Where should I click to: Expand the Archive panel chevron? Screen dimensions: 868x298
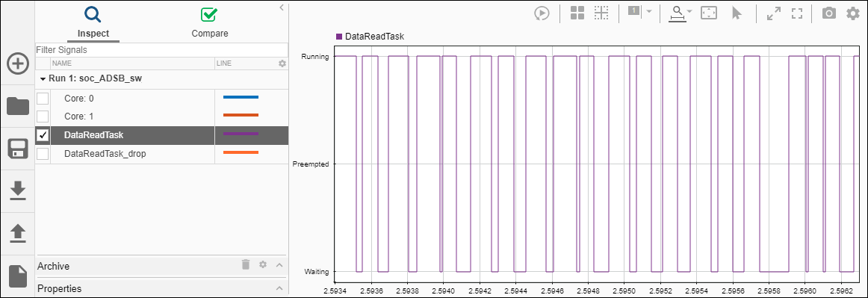279,265
